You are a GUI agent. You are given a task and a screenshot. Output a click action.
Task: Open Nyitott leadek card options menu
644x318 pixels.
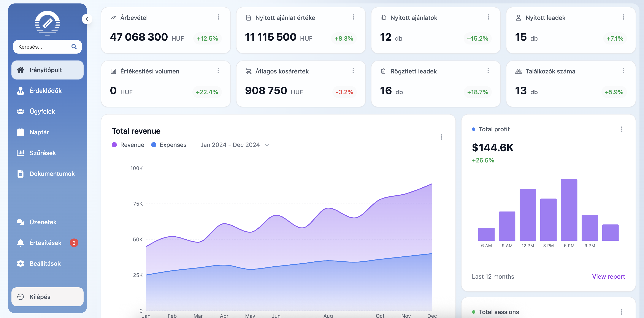coord(623,17)
